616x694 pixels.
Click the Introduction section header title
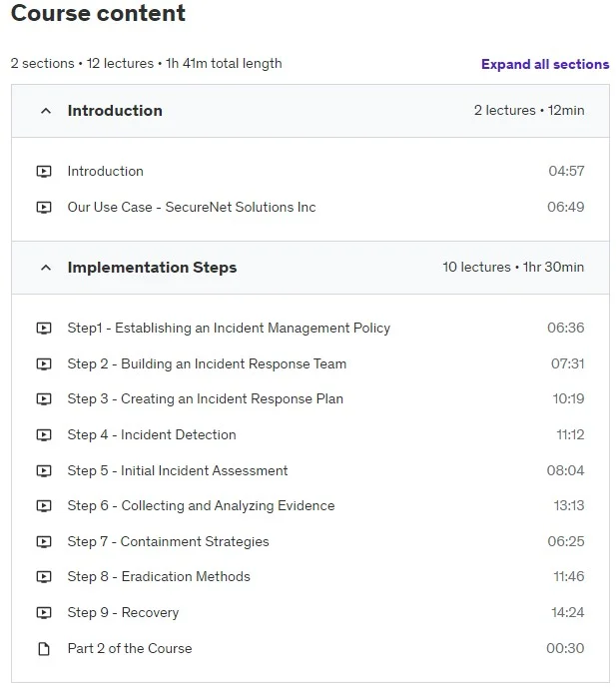[115, 111]
